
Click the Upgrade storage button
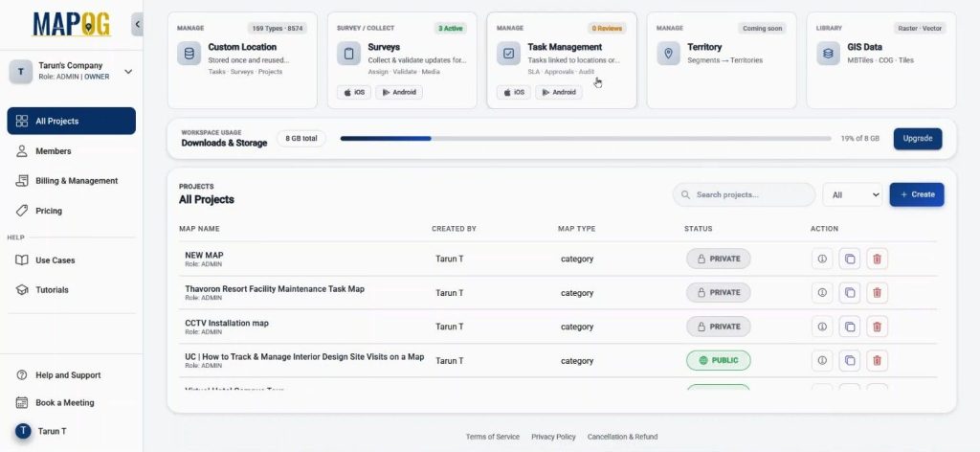[918, 138]
